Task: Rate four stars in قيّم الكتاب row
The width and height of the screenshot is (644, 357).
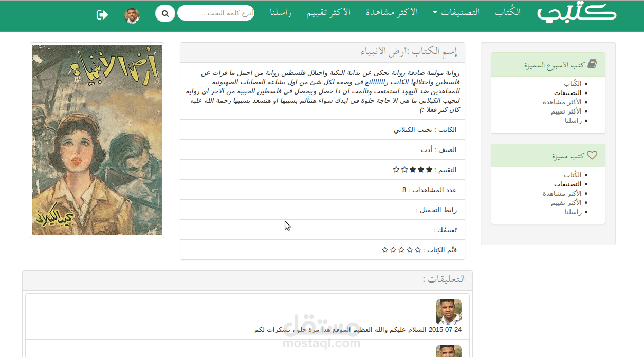Action: 393,250
